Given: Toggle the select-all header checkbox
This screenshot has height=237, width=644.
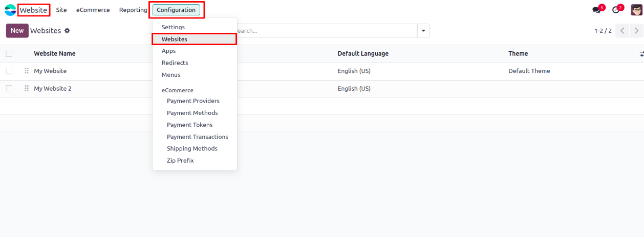Looking at the screenshot, I should [9, 54].
